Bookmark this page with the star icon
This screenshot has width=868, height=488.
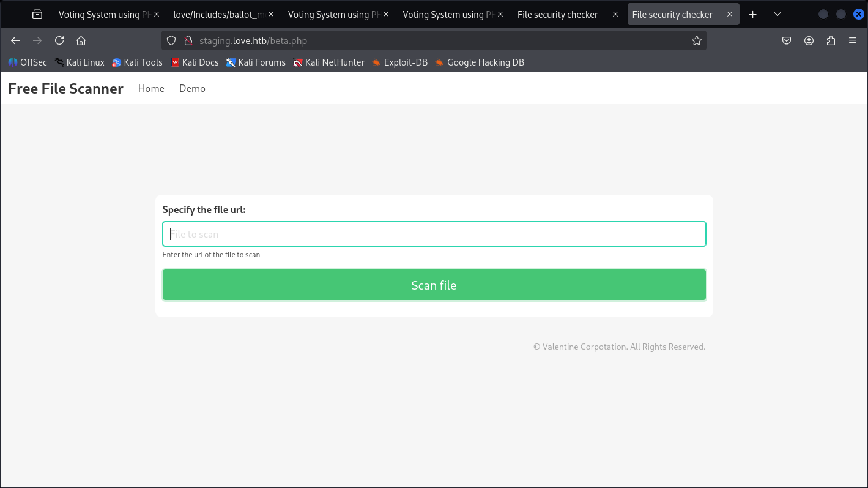(696, 40)
